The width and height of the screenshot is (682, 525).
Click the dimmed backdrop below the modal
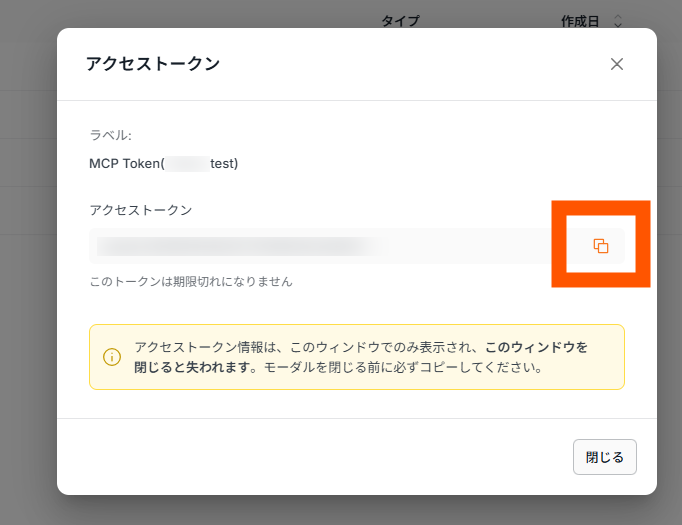[341, 510]
